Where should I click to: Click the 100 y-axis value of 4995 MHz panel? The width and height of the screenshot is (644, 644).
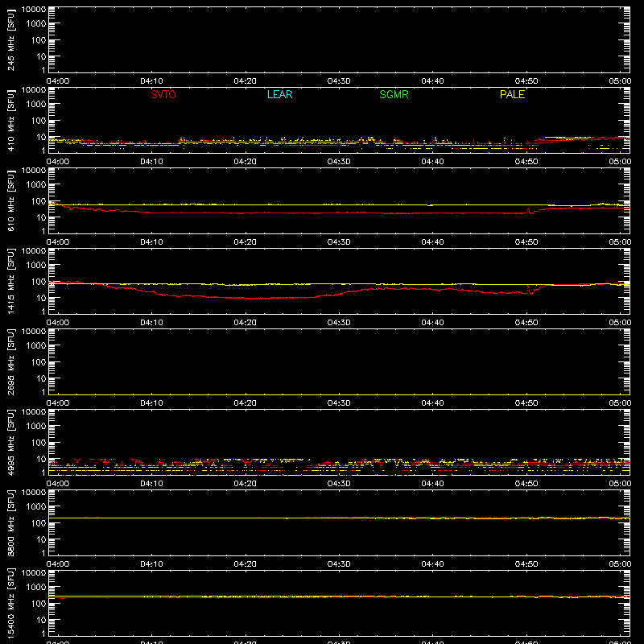pos(39,443)
